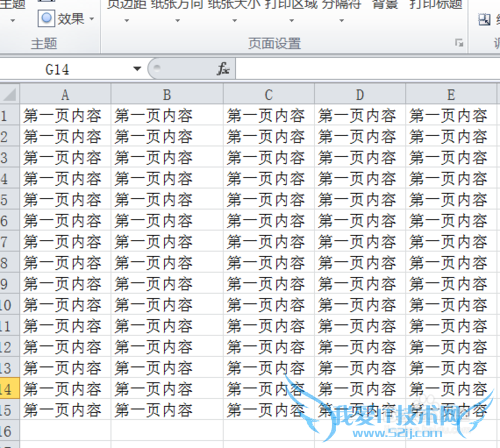This screenshot has height=448, width=500.
Task: Select row 16 header
Action: point(10,431)
